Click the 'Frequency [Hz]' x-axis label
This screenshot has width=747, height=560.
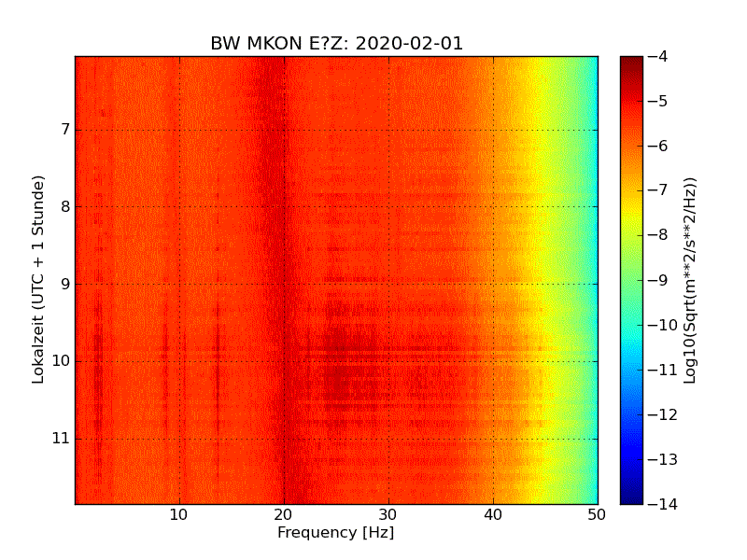[x=336, y=532]
